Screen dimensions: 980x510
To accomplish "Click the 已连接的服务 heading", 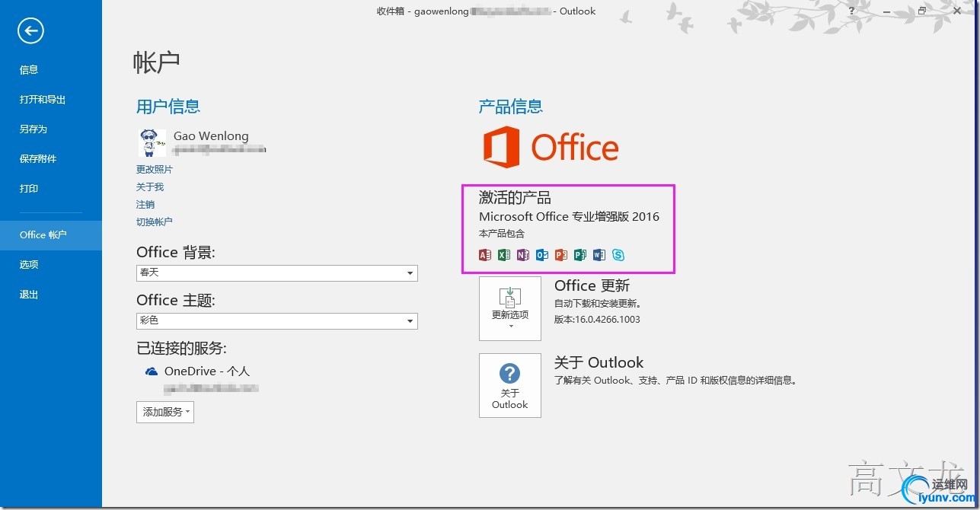I will pos(182,349).
